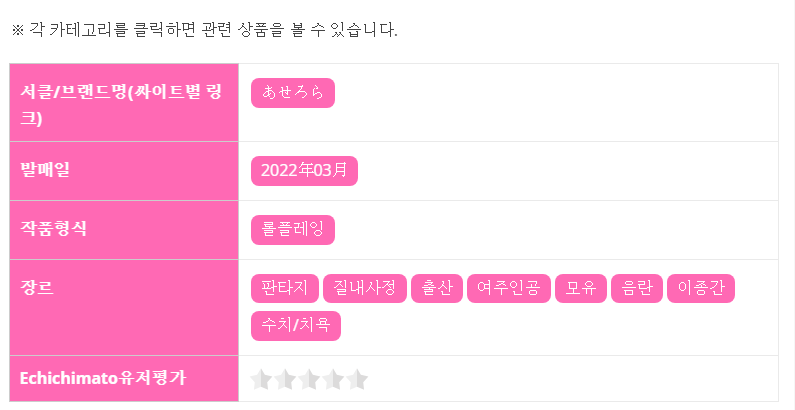Click the 발매일 row header

[x=124, y=171]
